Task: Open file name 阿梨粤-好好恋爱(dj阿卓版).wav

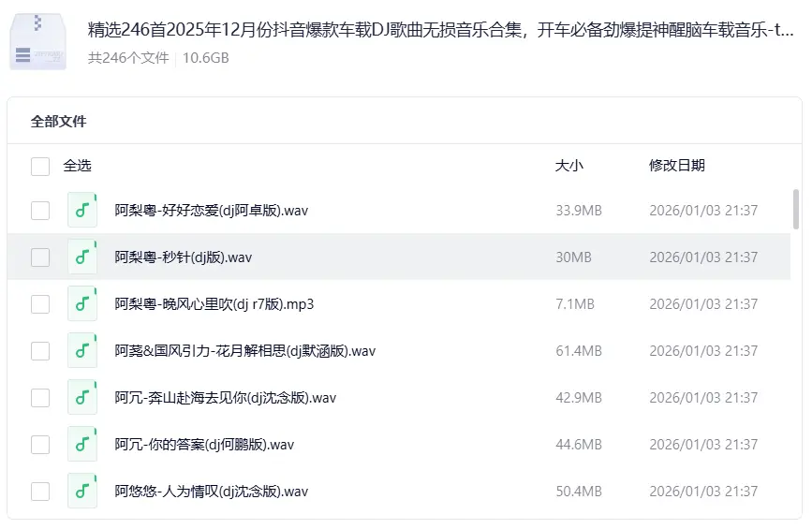Action: (x=212, y=211)
